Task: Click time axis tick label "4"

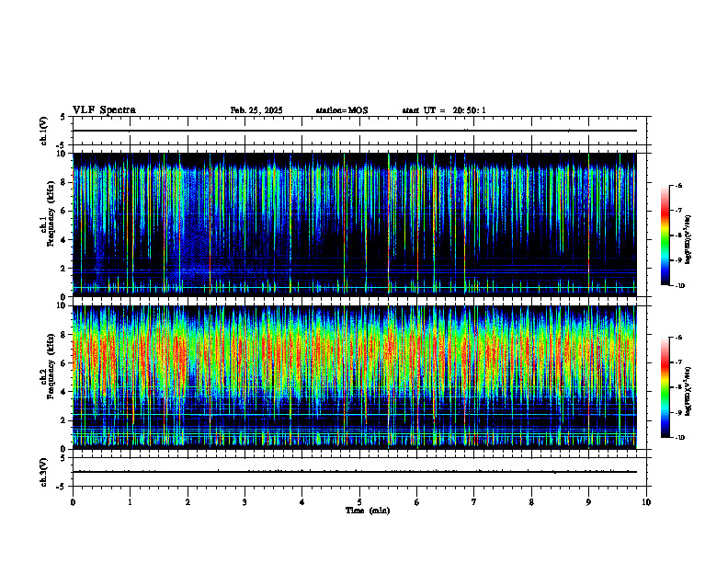Action: 302,502
